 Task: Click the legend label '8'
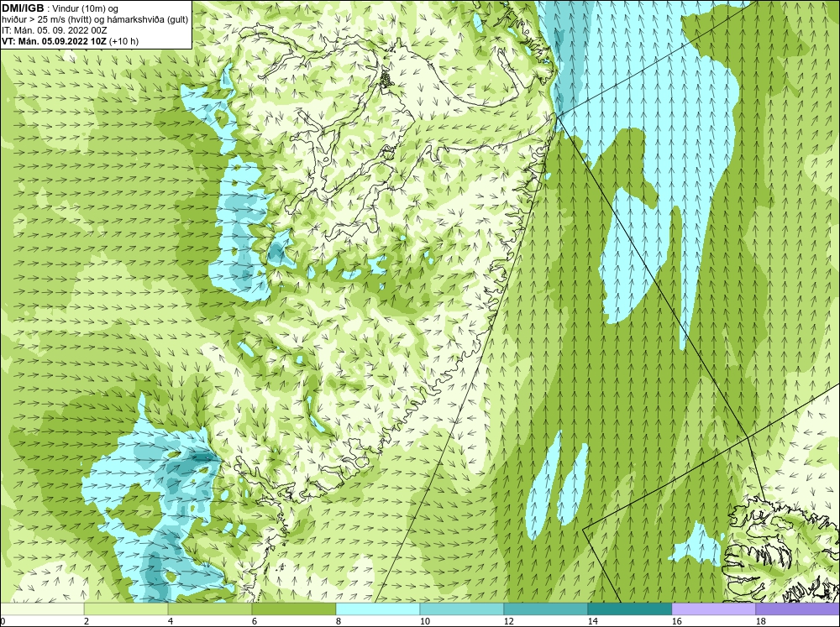pos(339,621)
